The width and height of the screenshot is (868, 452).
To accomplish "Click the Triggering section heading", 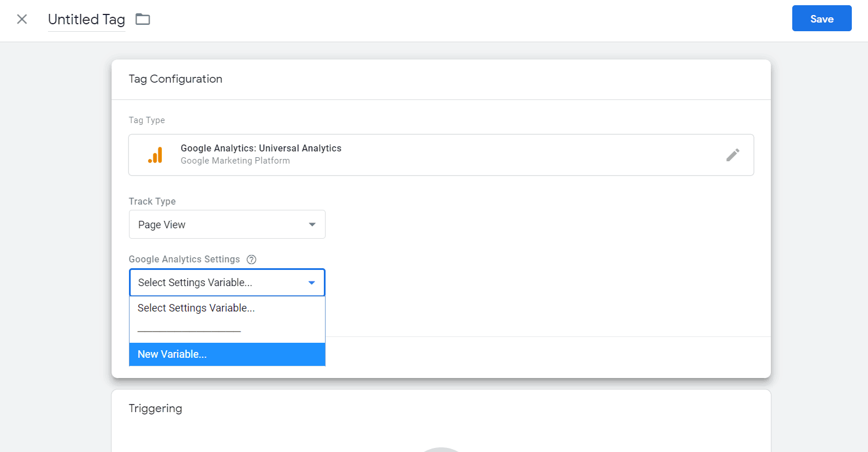I will tap(155, 409).
